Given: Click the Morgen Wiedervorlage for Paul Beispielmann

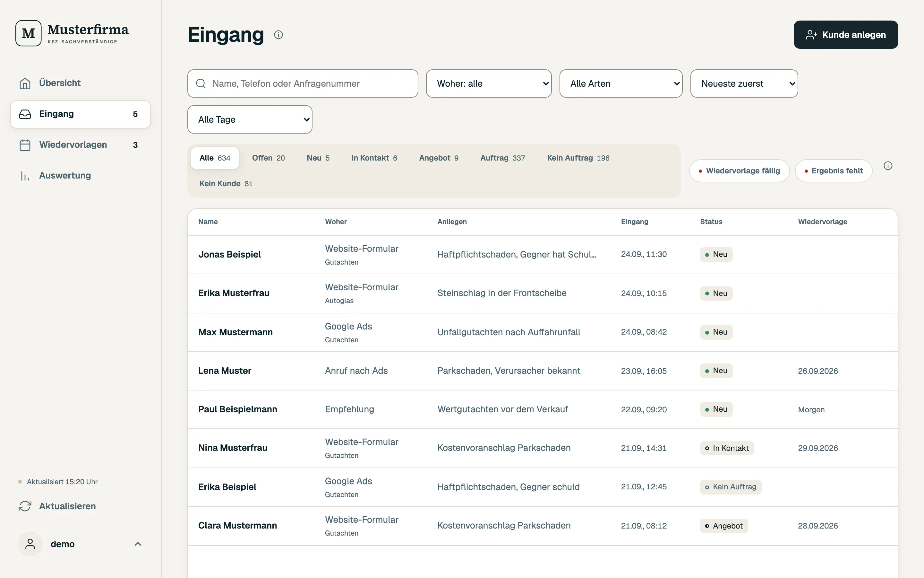Looking at the screenshot, I should (x=811, y=410).
